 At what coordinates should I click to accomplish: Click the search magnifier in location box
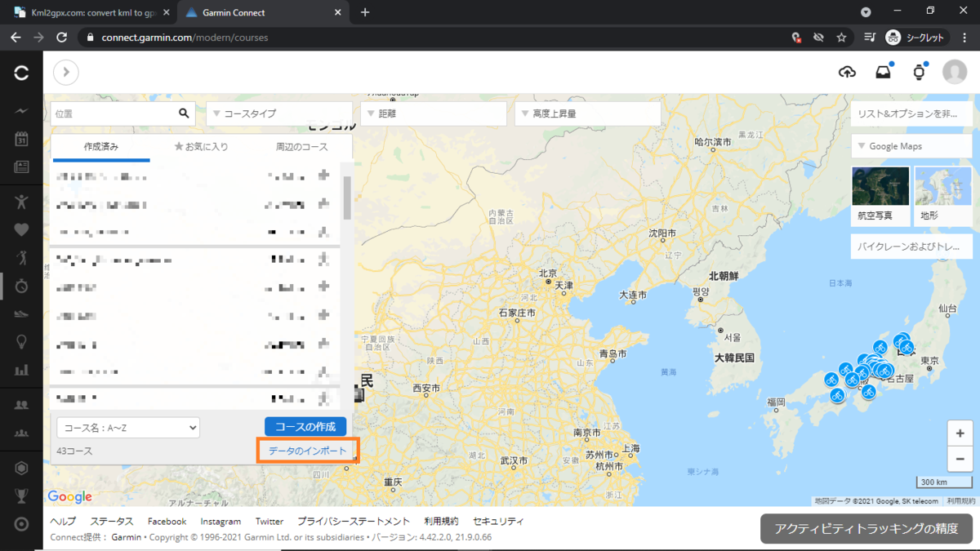(184, 113)
